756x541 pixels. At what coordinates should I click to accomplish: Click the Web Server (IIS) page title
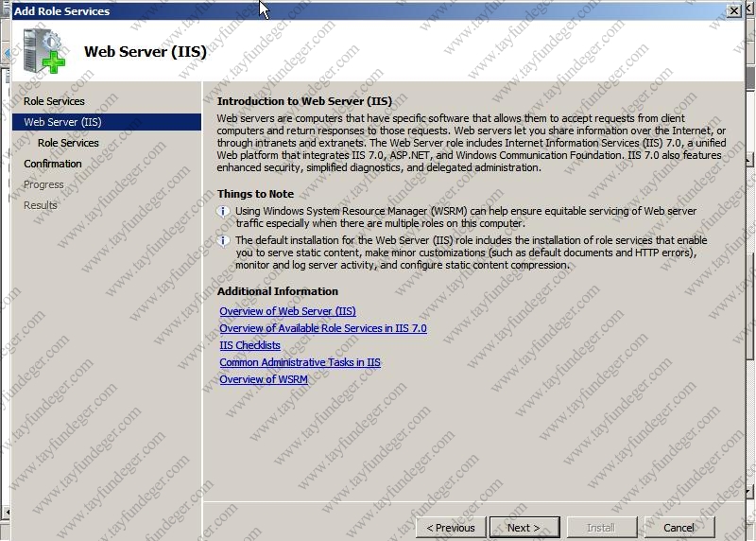(x=146, y=51)
